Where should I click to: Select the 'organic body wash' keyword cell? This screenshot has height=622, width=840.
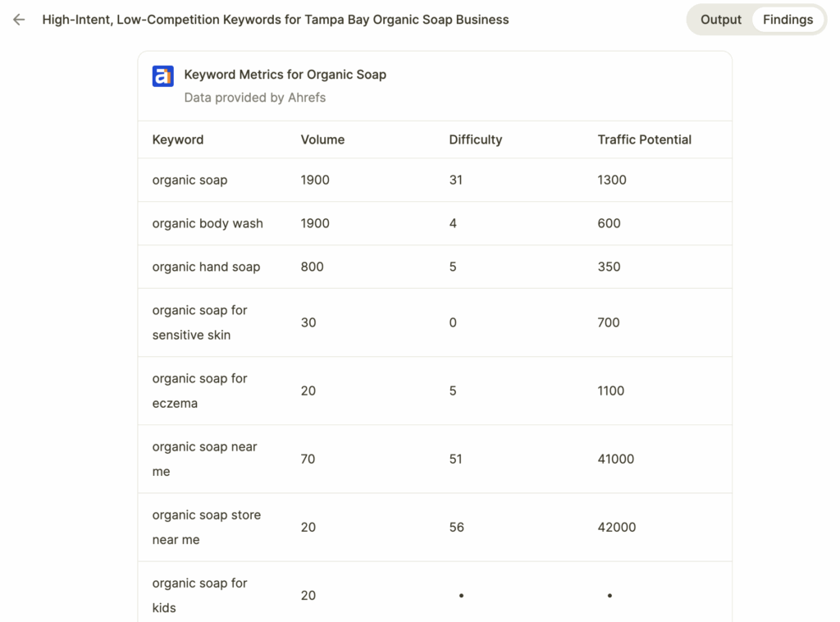pyautogui.click(x=208, y=223)
